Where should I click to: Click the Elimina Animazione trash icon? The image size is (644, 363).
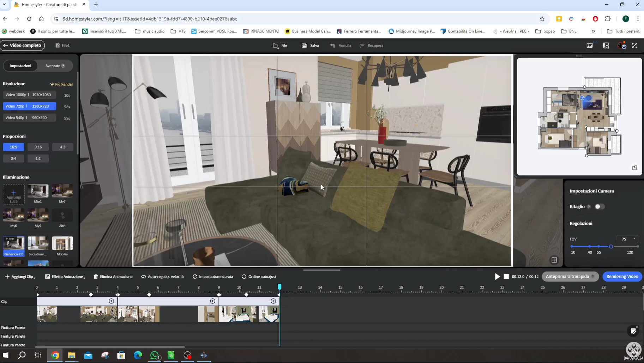click(x=96, y=277)
